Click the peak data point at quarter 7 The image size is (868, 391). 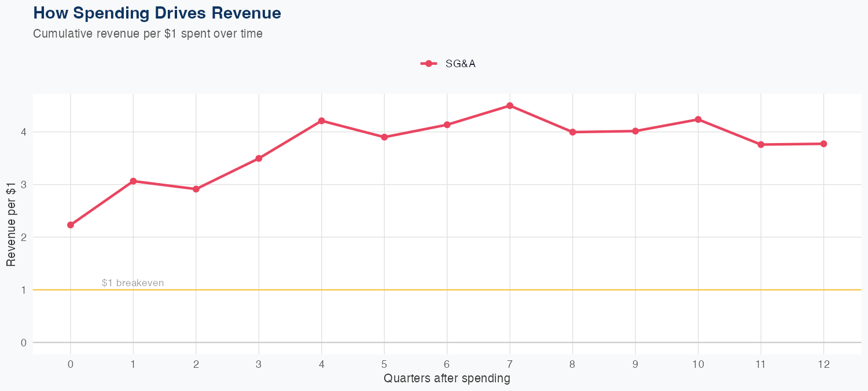point(510,105)
